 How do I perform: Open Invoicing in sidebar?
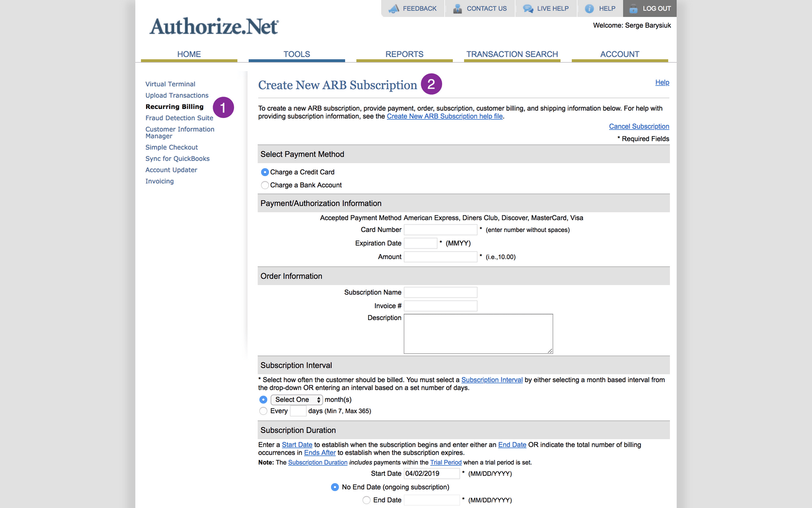pyautogui.click(x=160, y=181)
